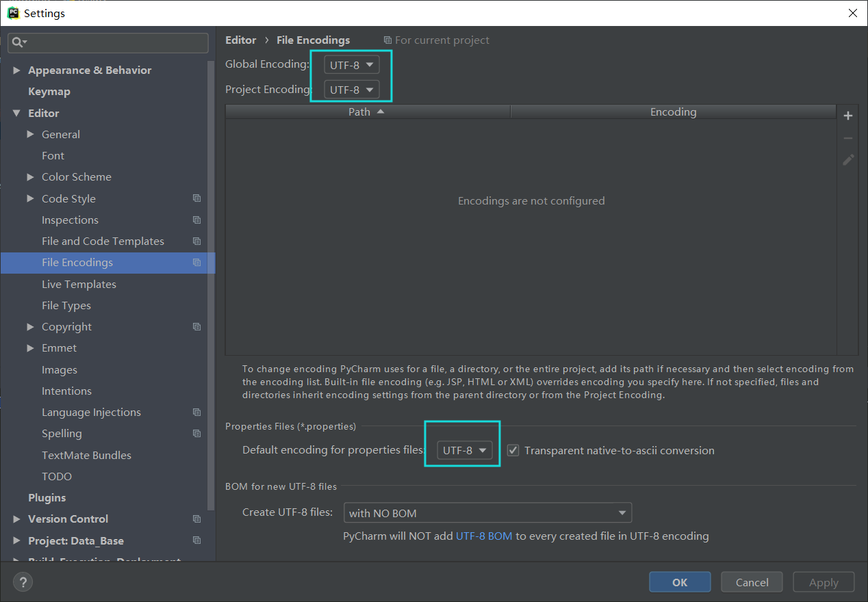Click project-level icon next to Spelling
The image size is (868, 602).
pos(197,433)
